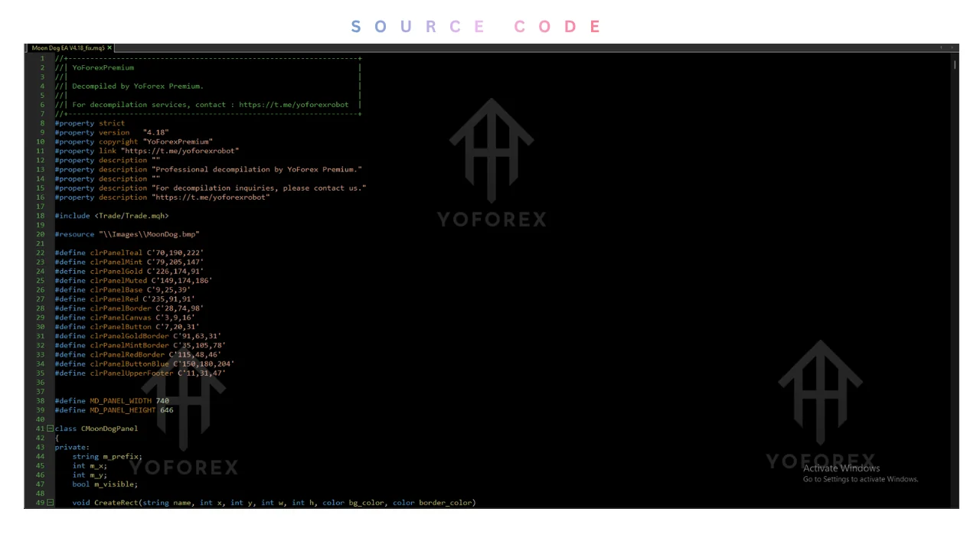Click the 'clrPanelRedBorder' define
Image resolution: width=980 pixels, height=551 pixels.
point(127,354)
